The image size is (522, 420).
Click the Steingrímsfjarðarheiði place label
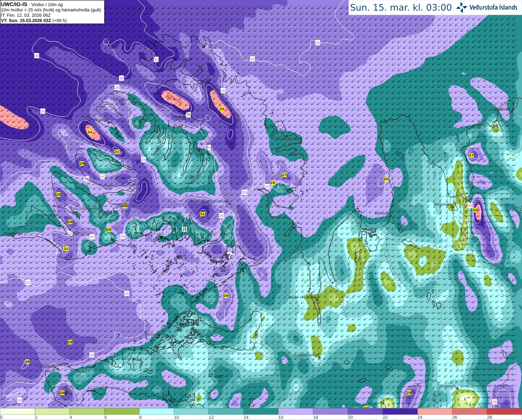click(212, 201)
